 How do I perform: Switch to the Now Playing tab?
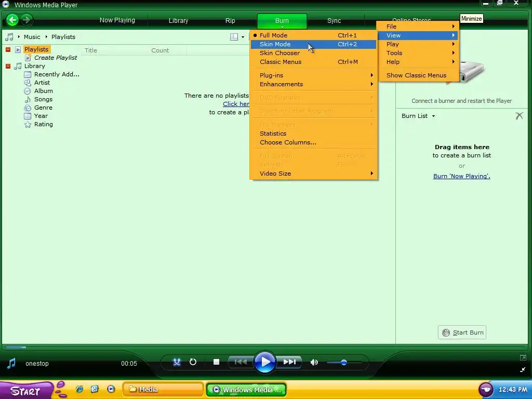(x=117, y=20)
